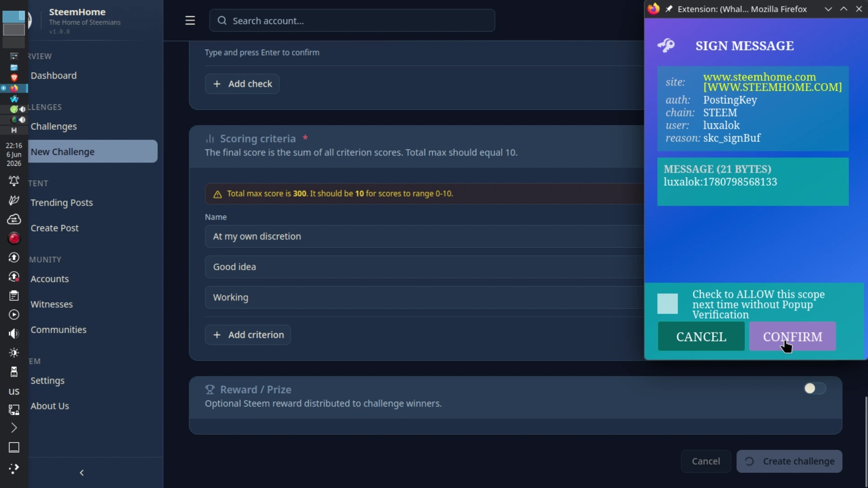Select Firefox in the OS task panel
This screenshot has width=868, height=488.
tap(14, 88)
